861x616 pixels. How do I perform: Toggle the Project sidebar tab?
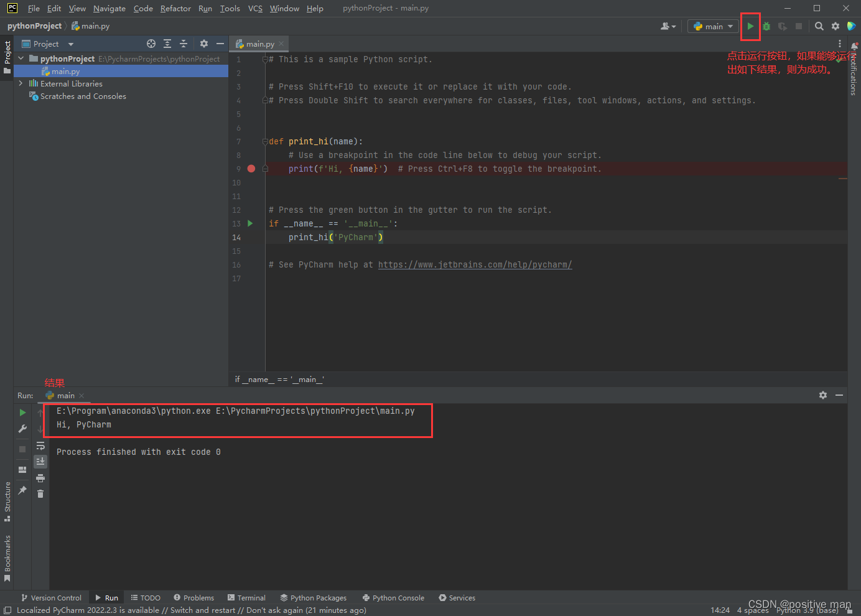7,57
